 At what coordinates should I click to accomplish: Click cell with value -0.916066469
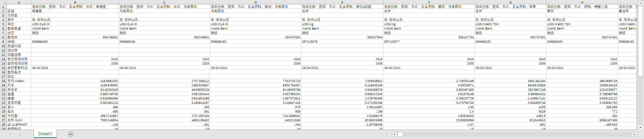75,98
